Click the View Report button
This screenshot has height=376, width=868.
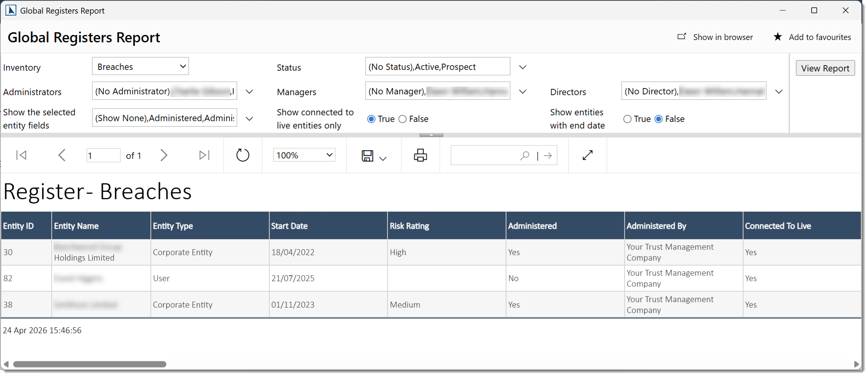point(825,68)
